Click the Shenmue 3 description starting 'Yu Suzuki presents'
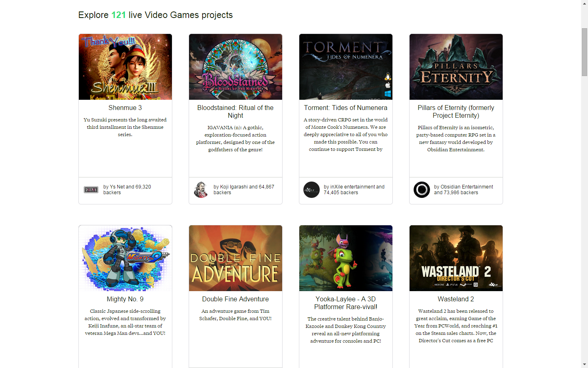This screenshot has height=368, width=588. click(x=125, y=127)
